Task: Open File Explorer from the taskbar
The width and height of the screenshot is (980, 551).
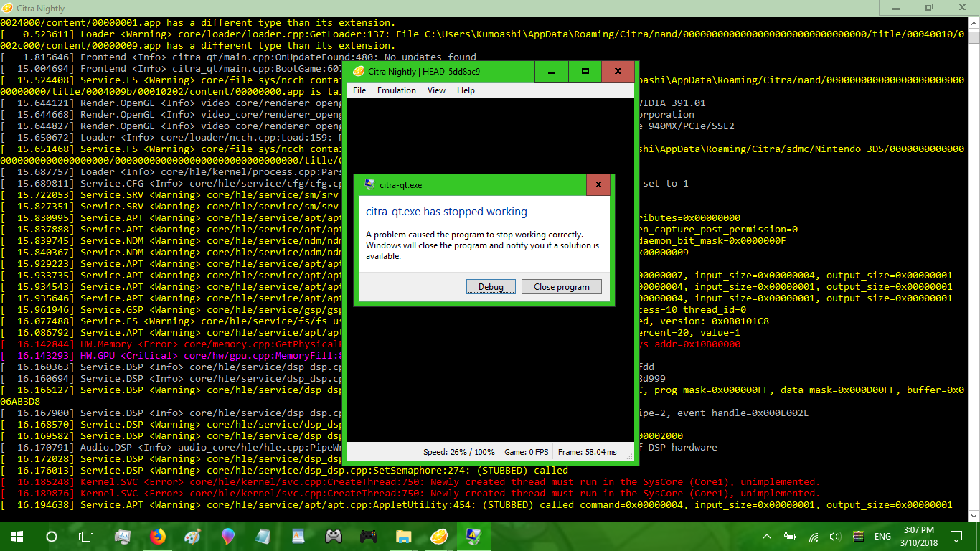Action: [404, 537]
